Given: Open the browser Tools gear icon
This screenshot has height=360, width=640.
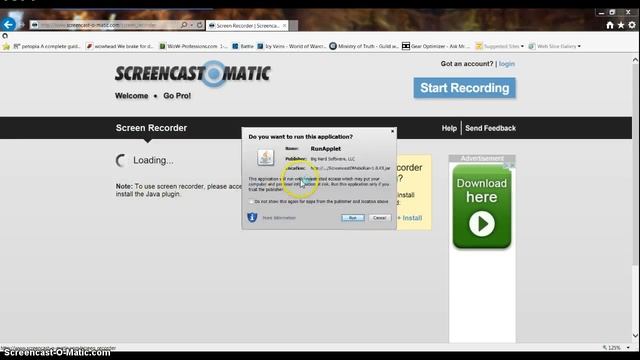Looking at the screenshot, I should 632,25.
